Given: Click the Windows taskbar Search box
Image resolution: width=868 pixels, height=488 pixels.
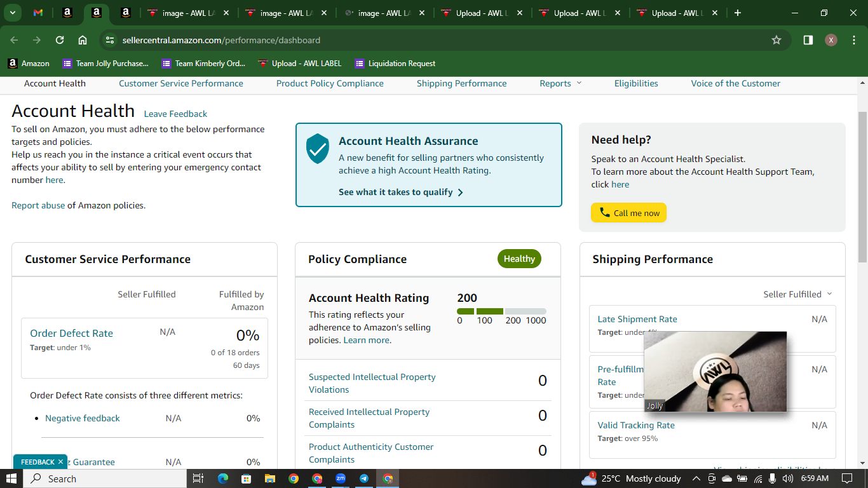Looking at the screenshot, I should tap(105, 478).
